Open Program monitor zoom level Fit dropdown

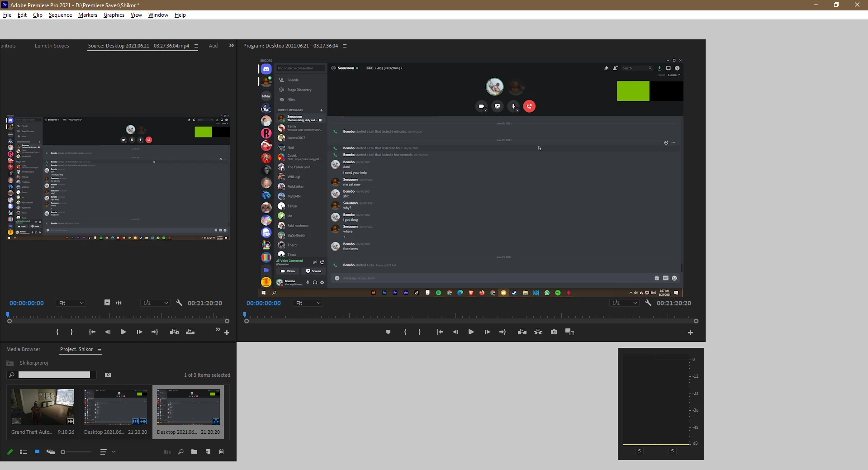click(308, 303)
